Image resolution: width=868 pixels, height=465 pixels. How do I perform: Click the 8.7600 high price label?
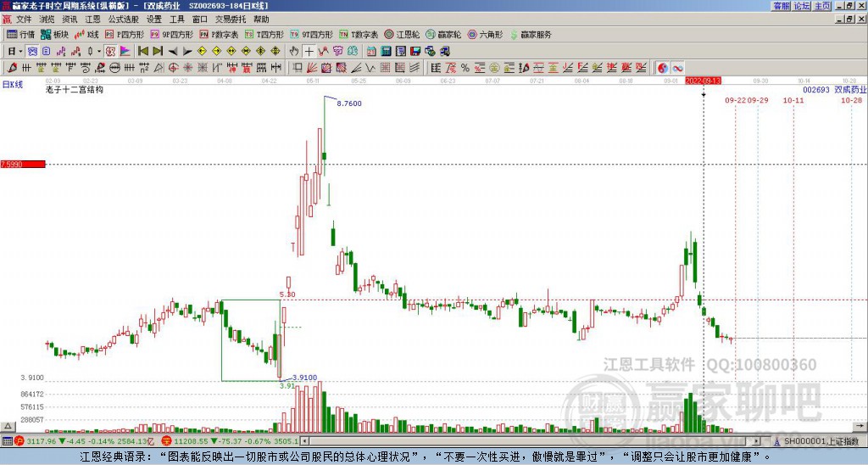click(348, 104)
